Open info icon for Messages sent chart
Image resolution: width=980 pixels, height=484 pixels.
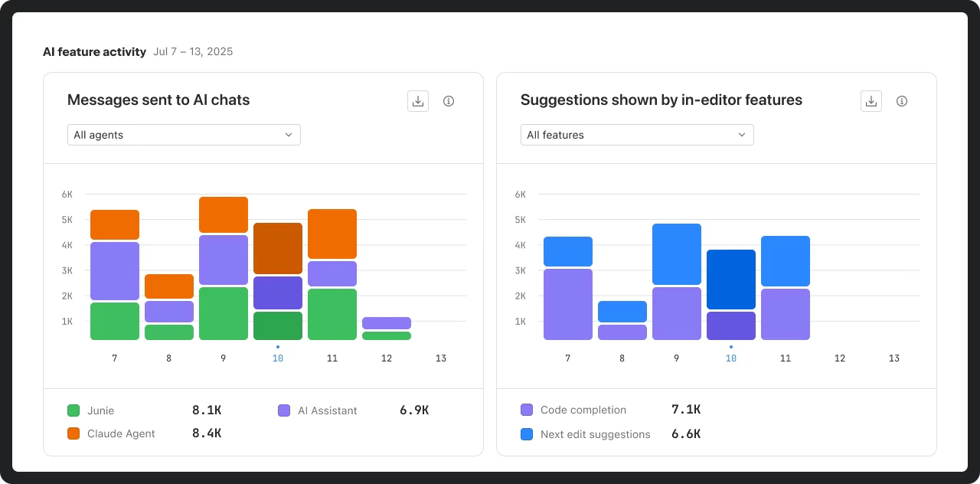449,101
